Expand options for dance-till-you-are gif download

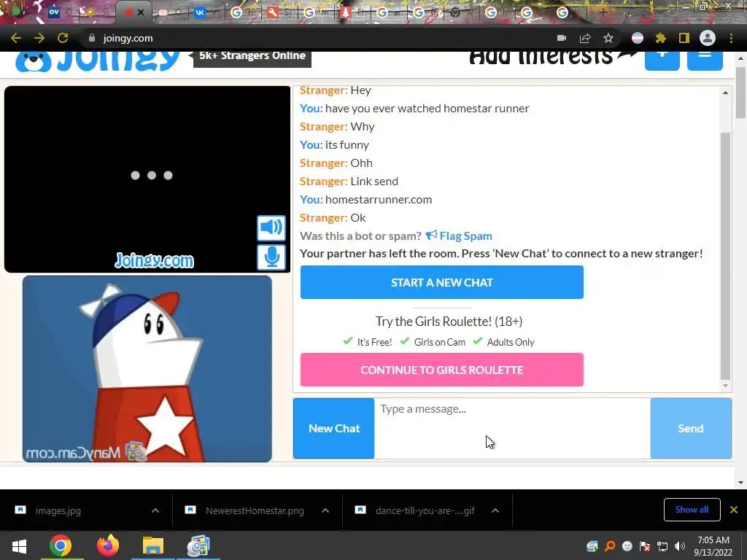[495, 510]
